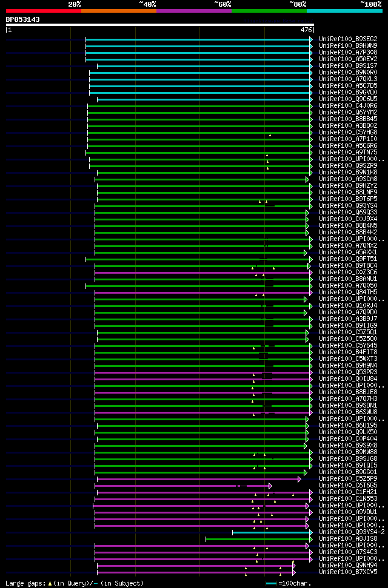This screenshot has width=388, height=588.
Task: Select the BP053143 query name
Action: [x=22, y=19]
